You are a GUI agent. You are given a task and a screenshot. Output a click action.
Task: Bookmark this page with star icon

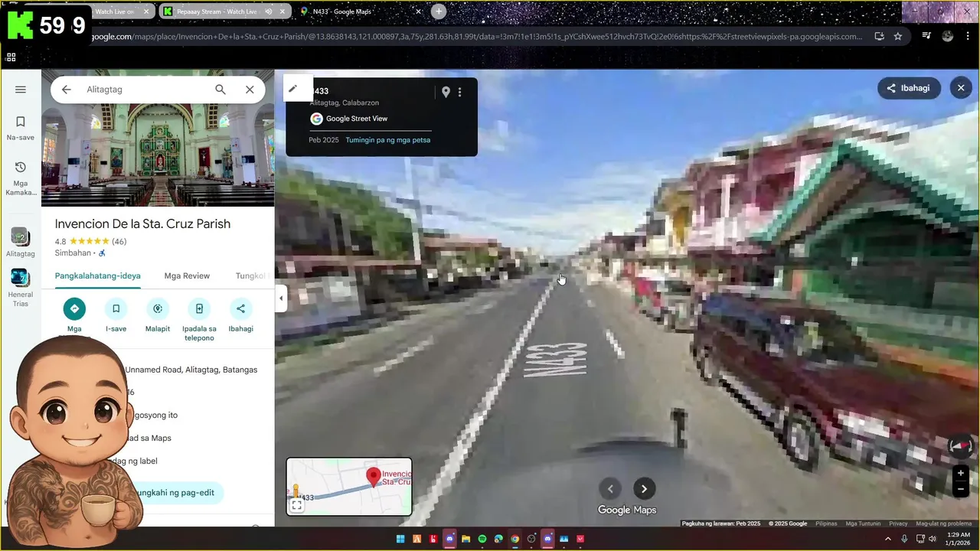coord(897,36)
